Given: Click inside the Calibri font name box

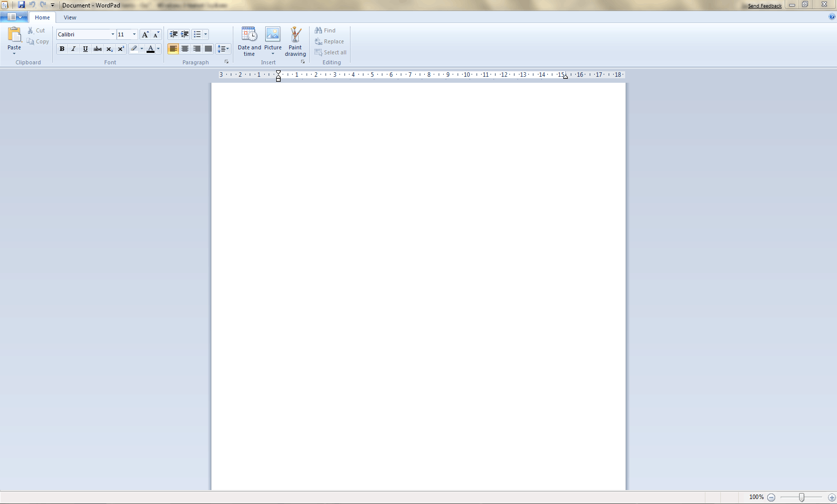Looking at the screenshot, I should tap(83, 34).
